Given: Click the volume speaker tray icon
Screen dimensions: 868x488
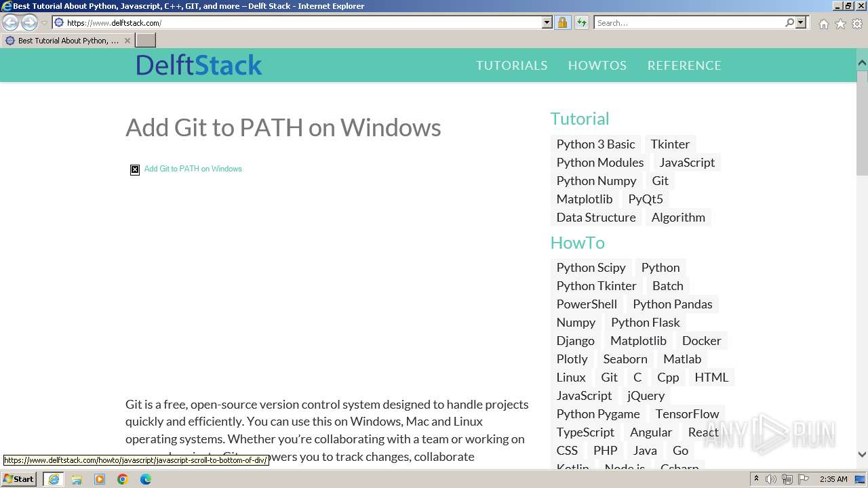Looking at the screenshot, I should click(771, 479).
